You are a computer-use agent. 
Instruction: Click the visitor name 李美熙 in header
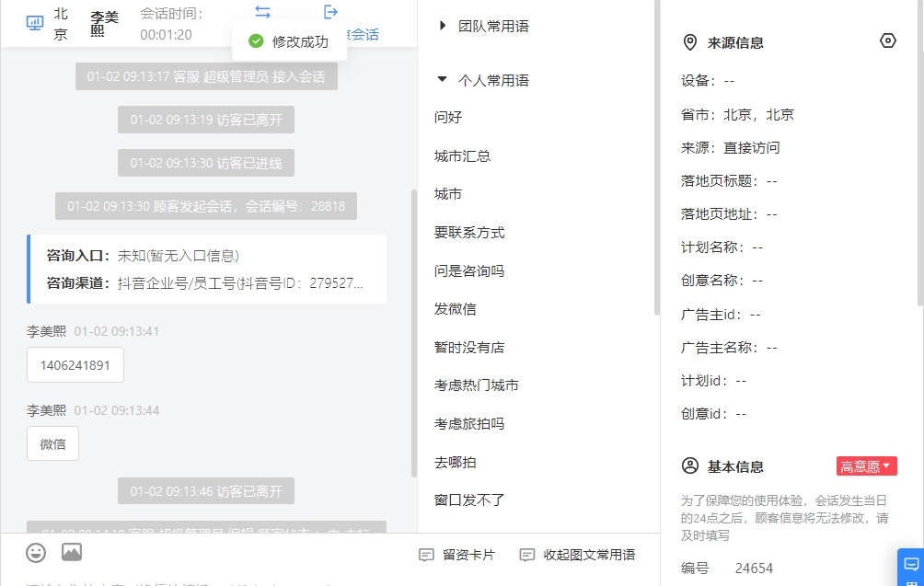(x=104, y=24)
